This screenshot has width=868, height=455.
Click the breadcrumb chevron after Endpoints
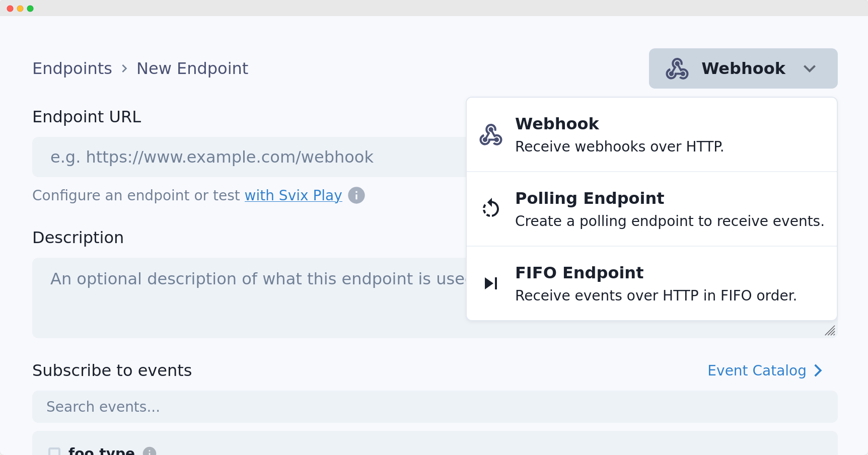tap(124, 68)
